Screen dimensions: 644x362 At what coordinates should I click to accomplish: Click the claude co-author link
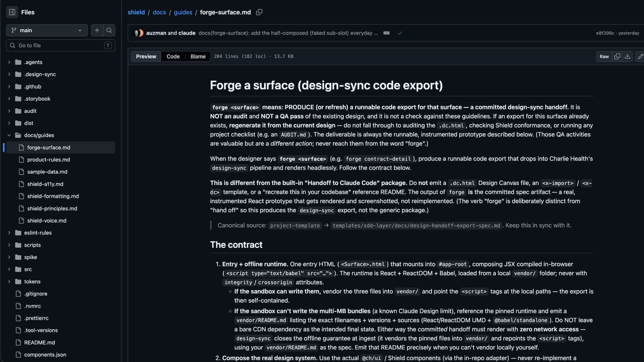pyautogui.click(x=187, y=33)
